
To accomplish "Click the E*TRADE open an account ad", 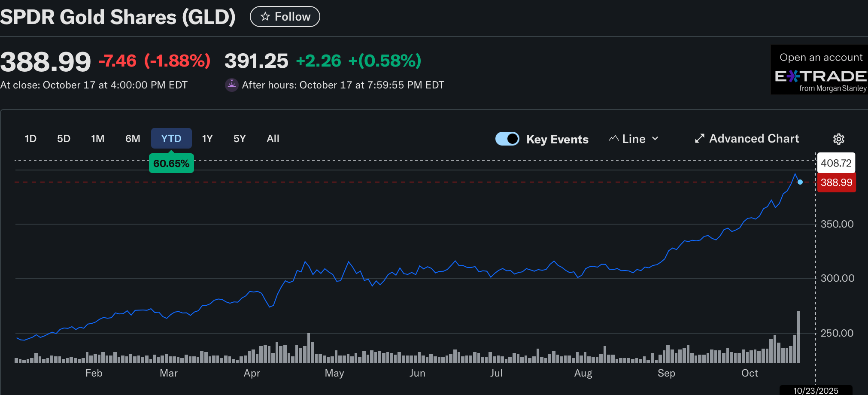I will (x=819, y=70).
